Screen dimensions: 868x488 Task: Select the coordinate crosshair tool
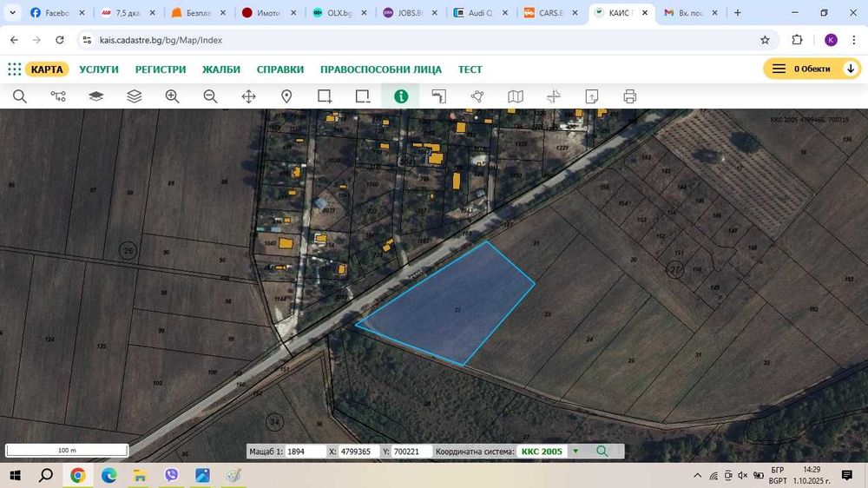click(x=554, y=96)
